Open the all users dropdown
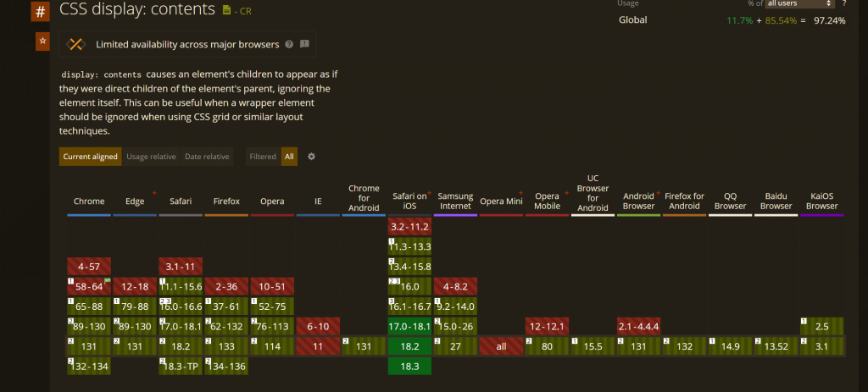The image size is (868, 392). pos(800,3)
